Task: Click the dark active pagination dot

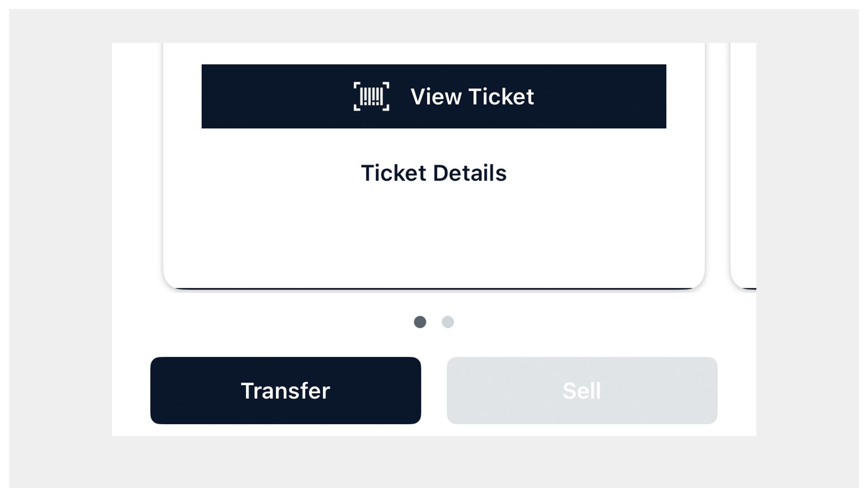Action: [420, 322]
